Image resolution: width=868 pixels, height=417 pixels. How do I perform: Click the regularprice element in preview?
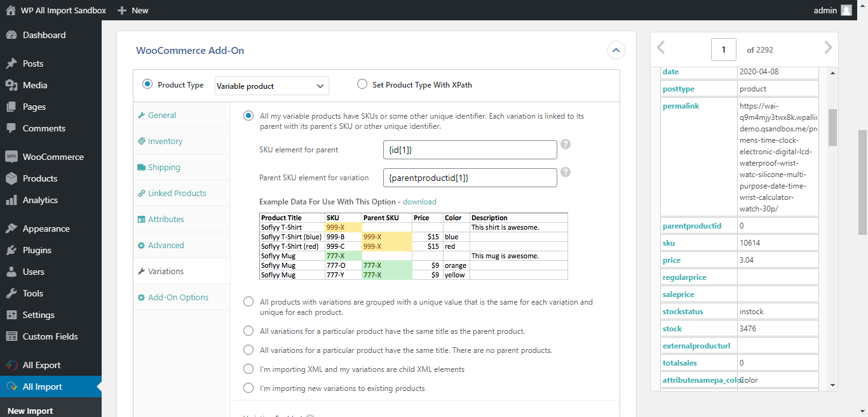685,277
